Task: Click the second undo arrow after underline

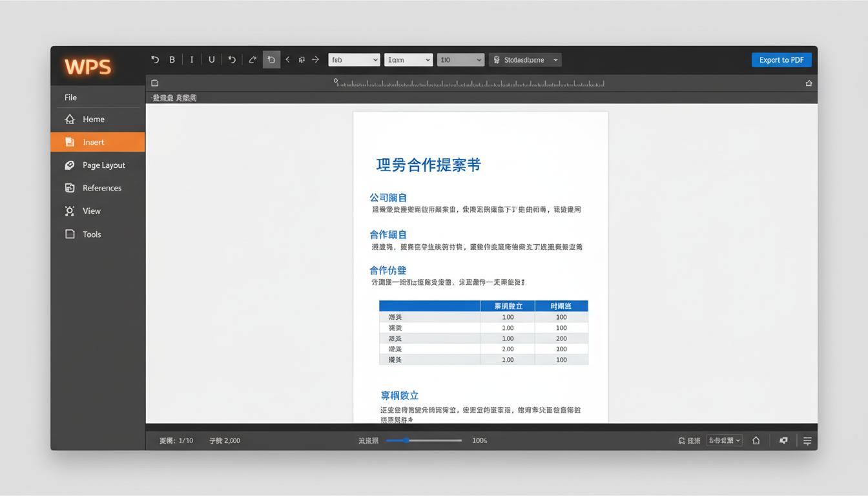Action: click(x=232, y=59)
